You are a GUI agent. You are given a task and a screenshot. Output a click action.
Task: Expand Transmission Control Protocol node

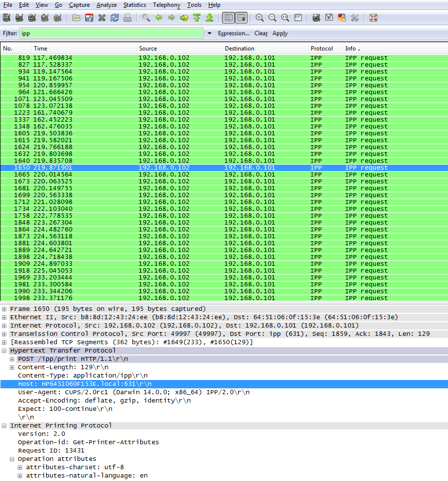[x=4, y=334]
